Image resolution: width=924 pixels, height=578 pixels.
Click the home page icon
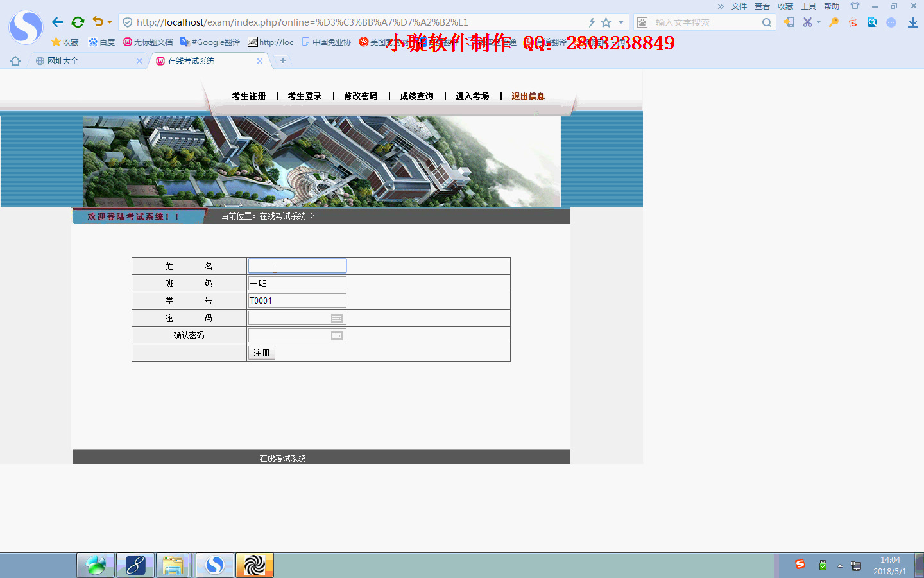(x=15, y=61)
